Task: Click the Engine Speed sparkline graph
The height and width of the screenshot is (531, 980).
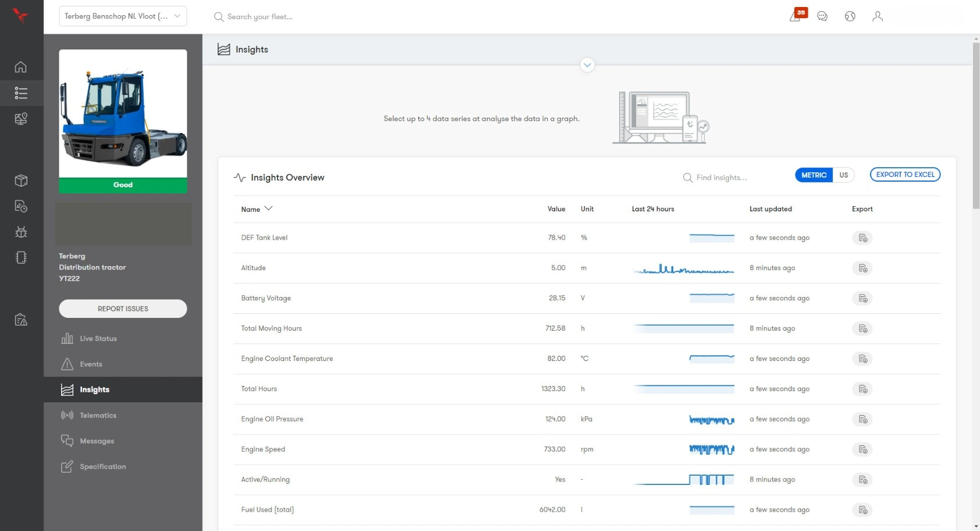Action: point(712,449)
